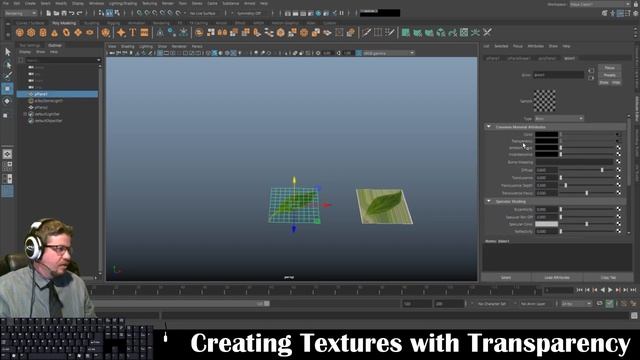640x360 pixels.
Task: Open the menu set dropdown
Action: click(x=20, y=13)
